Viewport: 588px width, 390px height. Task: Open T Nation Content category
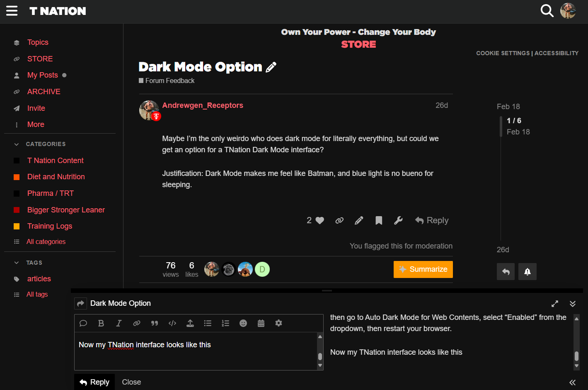55,161
